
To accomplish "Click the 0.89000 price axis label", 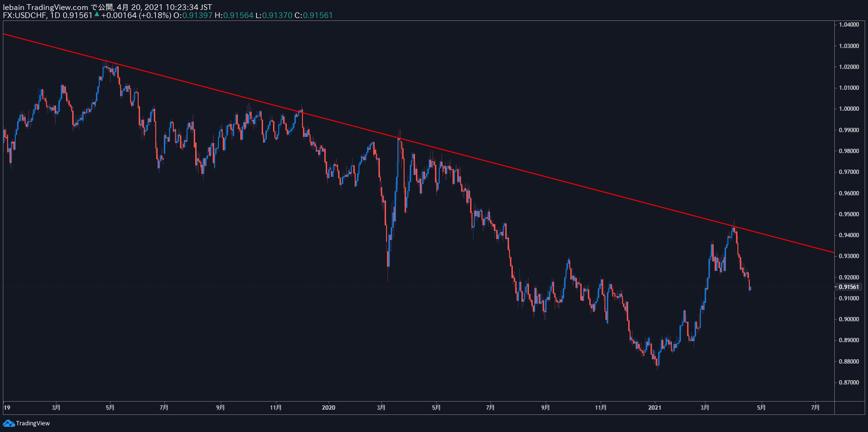I will (849, 340).
